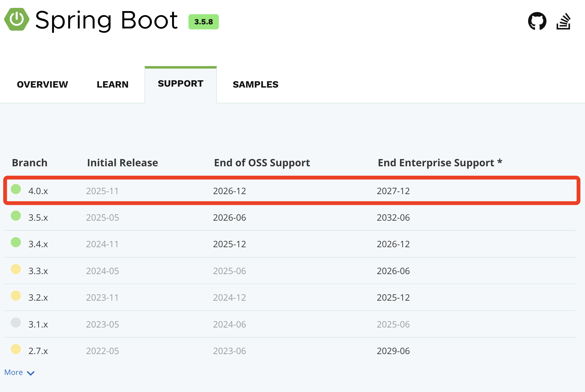Click the green status dot beside 4.0.x

15,189
